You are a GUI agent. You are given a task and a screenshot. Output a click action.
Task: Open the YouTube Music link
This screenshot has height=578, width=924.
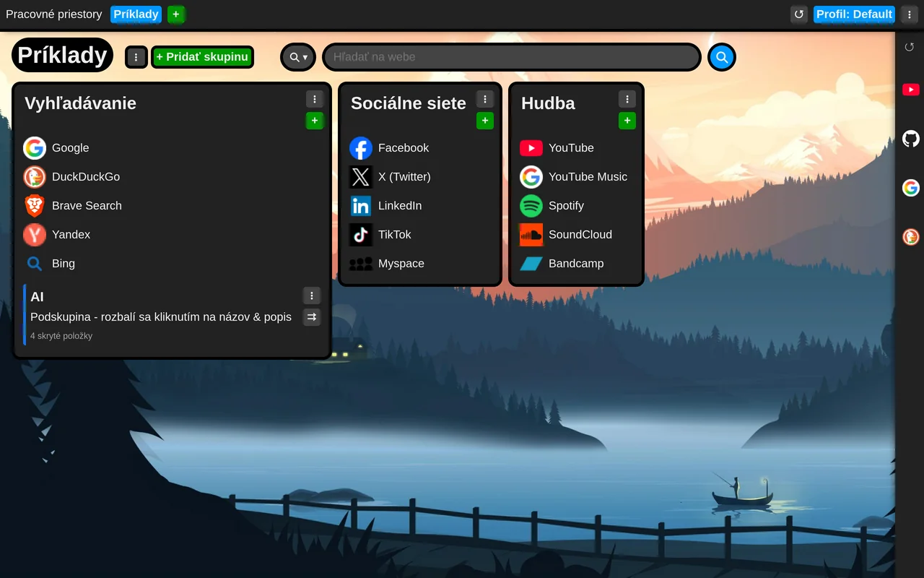click(588, 177)
